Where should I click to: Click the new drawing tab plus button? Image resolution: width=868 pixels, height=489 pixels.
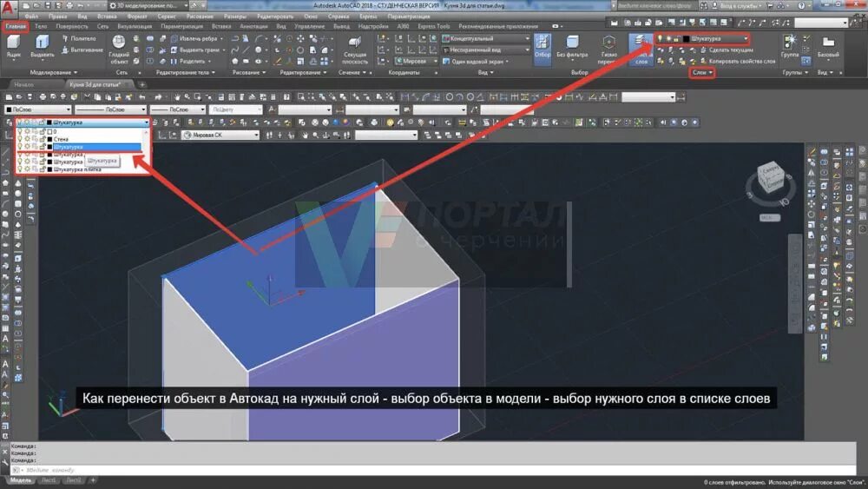pyautogui.click(x=142, y=85)
